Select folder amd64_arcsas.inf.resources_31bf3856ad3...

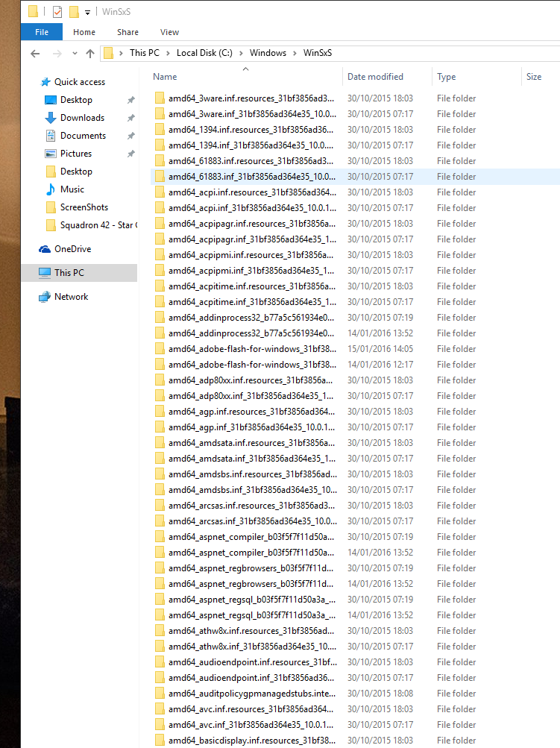pos(251,506)
